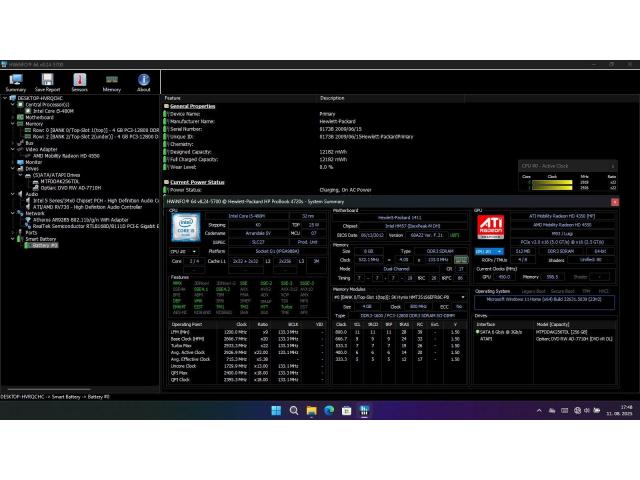Collapse the DESKTOP-HVRQCHC root node
Viewport: 640px width, 480px height.
(5, 98)
